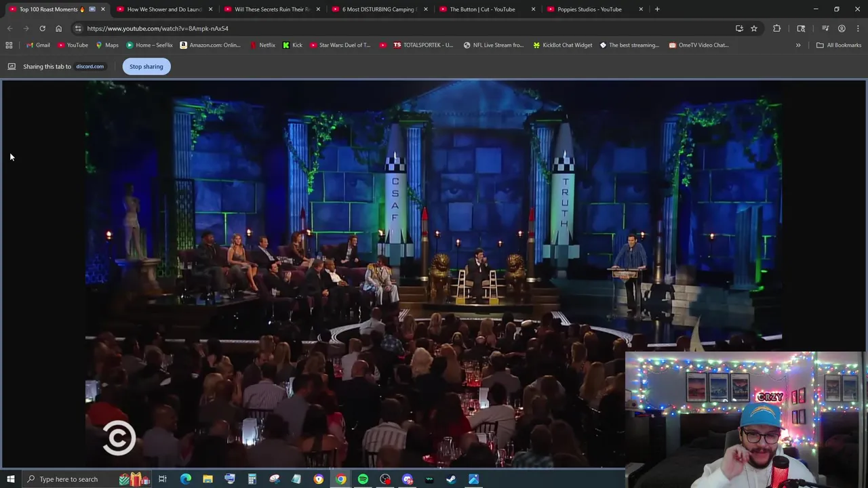Switch to Google Chrome on taskbar
The height and width of the screenshot is (488, 868).
click(340, 479)
